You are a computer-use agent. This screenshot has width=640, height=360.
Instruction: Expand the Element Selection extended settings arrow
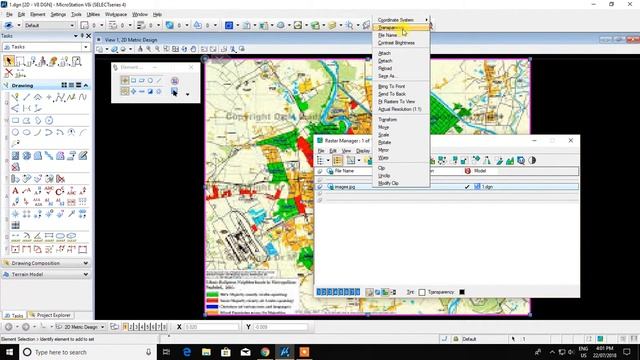tap(187, 94)
